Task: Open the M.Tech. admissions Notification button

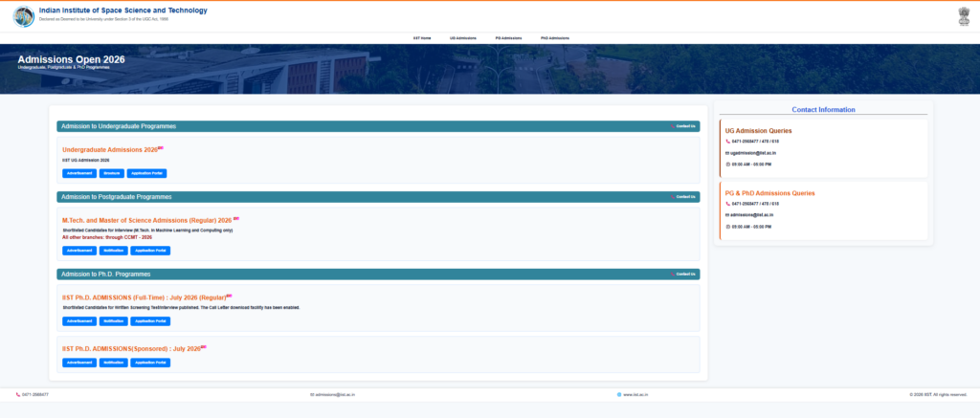Action: 114,251
